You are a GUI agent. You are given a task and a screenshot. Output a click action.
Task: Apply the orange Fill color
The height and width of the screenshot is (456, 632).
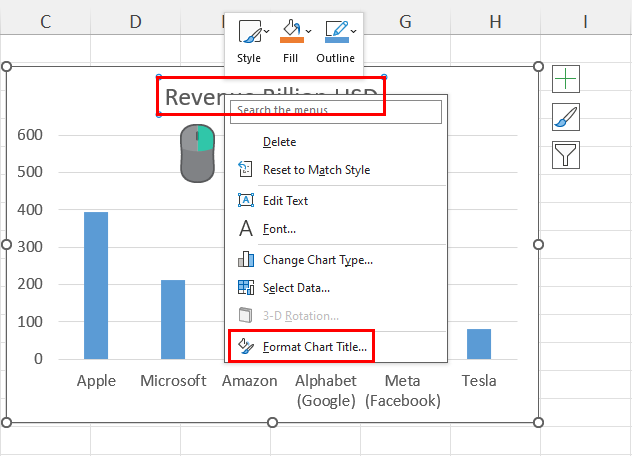tap(291, 32)
